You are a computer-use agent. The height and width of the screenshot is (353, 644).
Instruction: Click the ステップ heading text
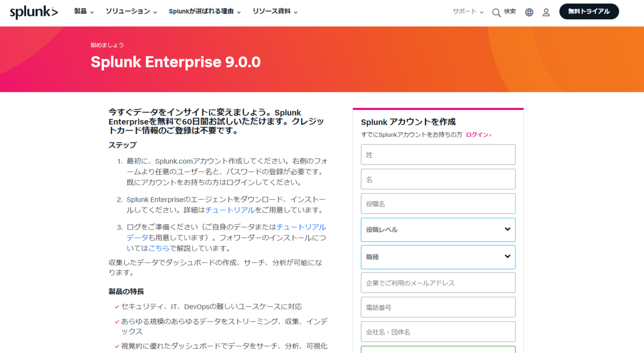pos(122,145)
